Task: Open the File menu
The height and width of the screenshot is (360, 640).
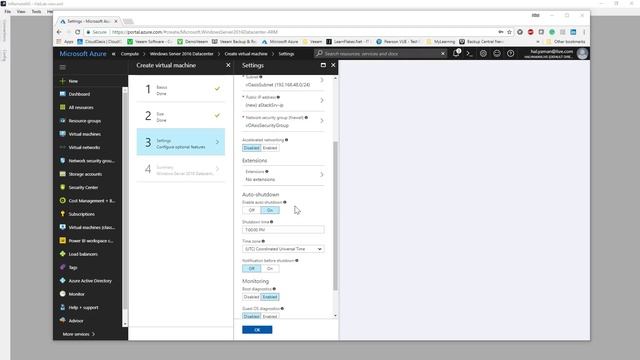Action: point(8,11)
